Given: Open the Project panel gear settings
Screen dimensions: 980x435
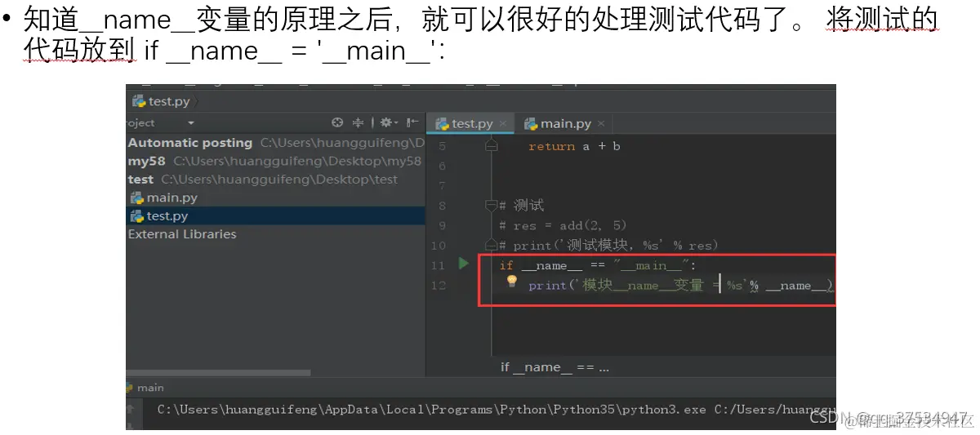Looking at the screenshot, I should pos(388,122).
